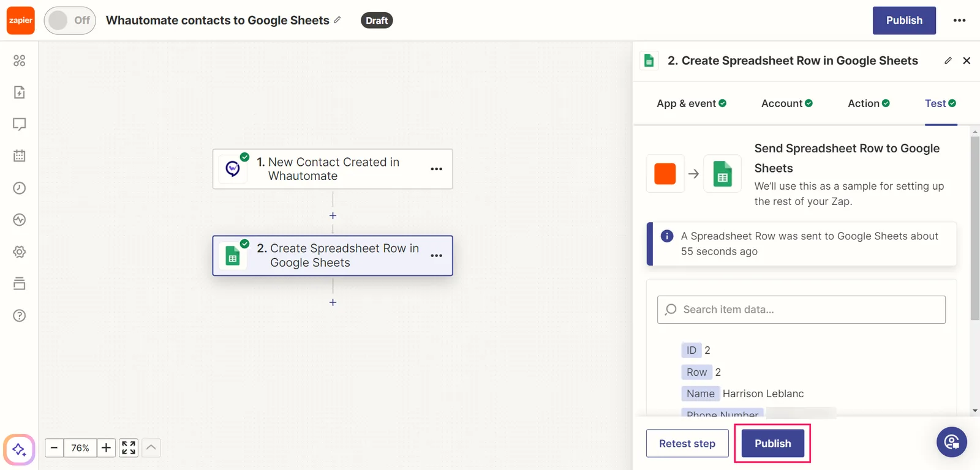Screen dimensions: 980x470
Task: Open the comments icon in sidebar
Action: click(x=20, y=124)
